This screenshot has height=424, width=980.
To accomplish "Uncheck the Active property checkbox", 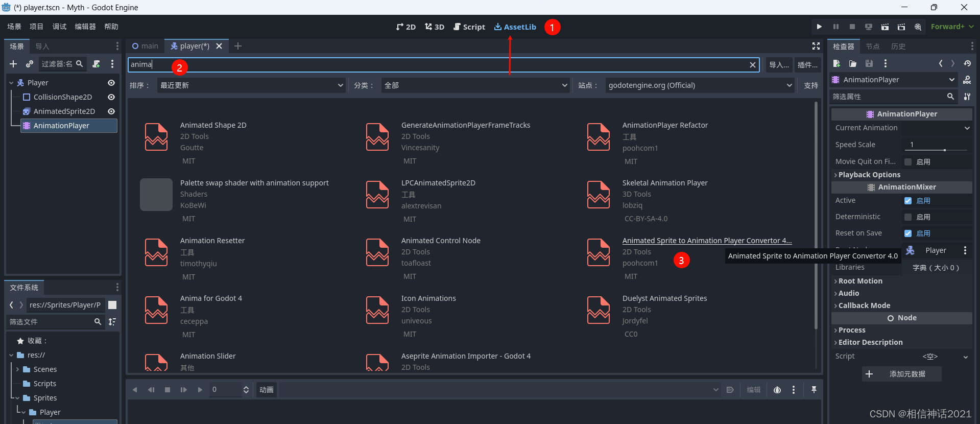I will point(908,201).
